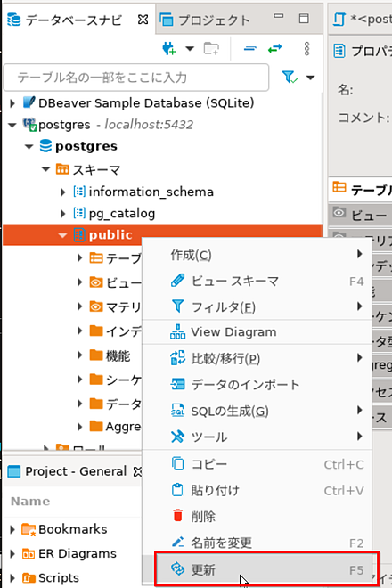Open the ツール submenu
Viewport: 392px width, 588px height.
point(257,437)
